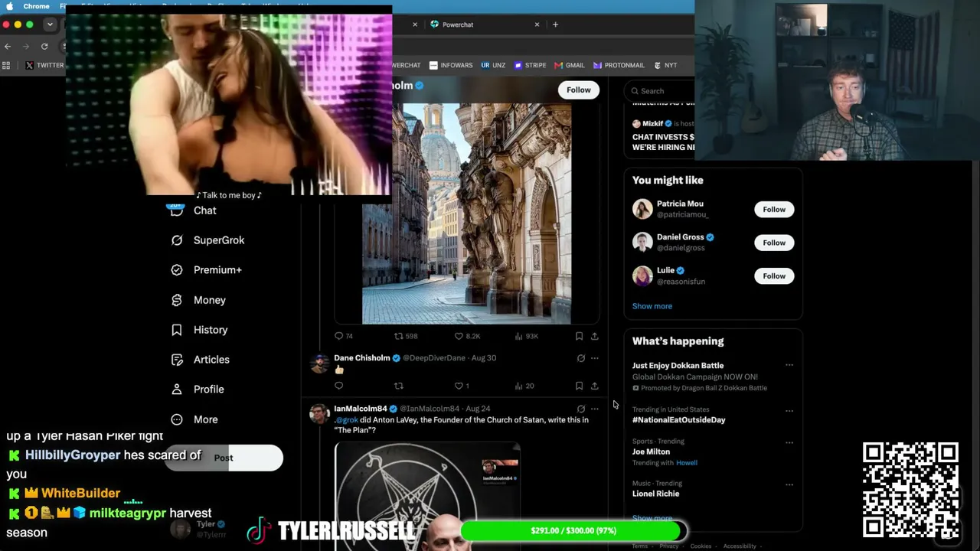Screen dimensions: 980x551
Task: Go back in Chrome
Action: [x=8, y=46]
